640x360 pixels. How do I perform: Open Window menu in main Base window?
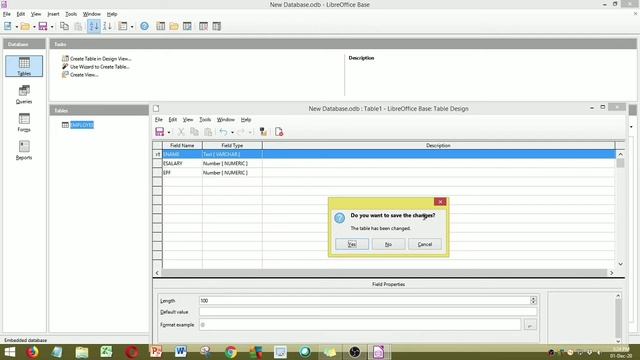coord(91,14)
